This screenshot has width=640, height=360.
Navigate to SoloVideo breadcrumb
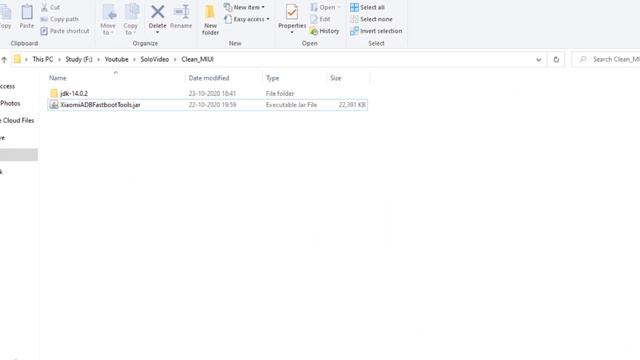click(x=155, y=60)
